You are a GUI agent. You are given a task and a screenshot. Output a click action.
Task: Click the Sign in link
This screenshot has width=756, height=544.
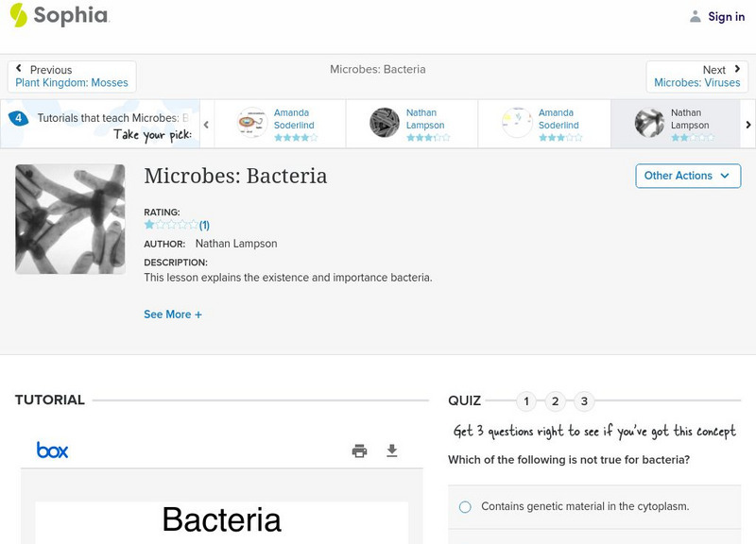coord(726,16)
